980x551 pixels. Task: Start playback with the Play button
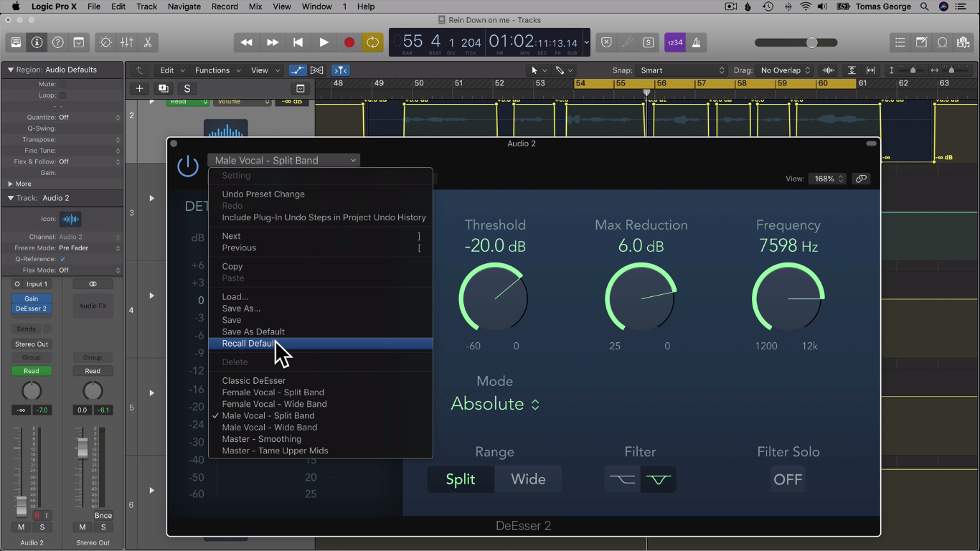[x=324, y=42]
